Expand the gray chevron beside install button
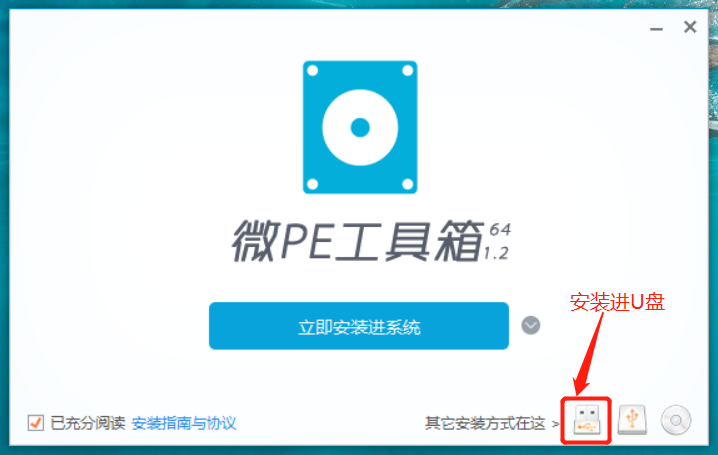 point(531,325)
